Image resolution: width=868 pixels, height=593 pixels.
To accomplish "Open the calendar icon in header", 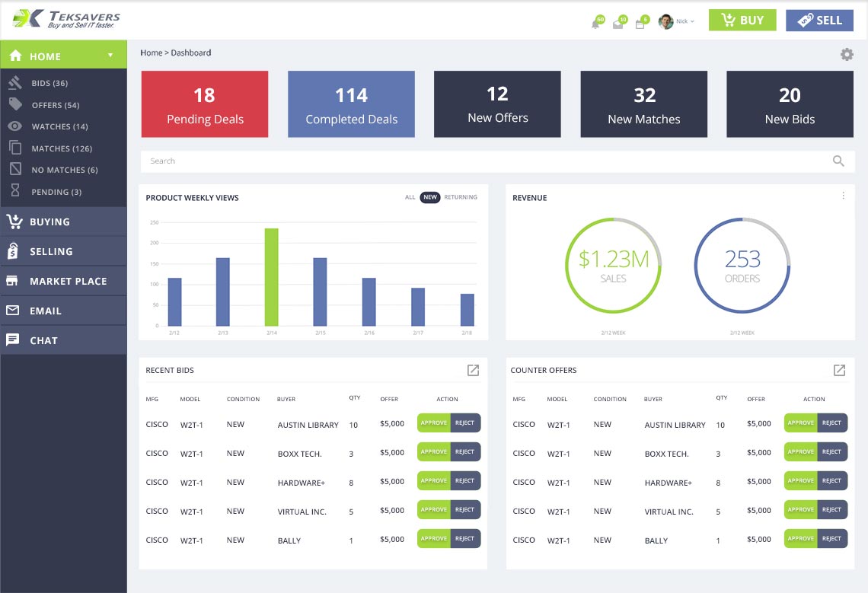I will [640, 24].
